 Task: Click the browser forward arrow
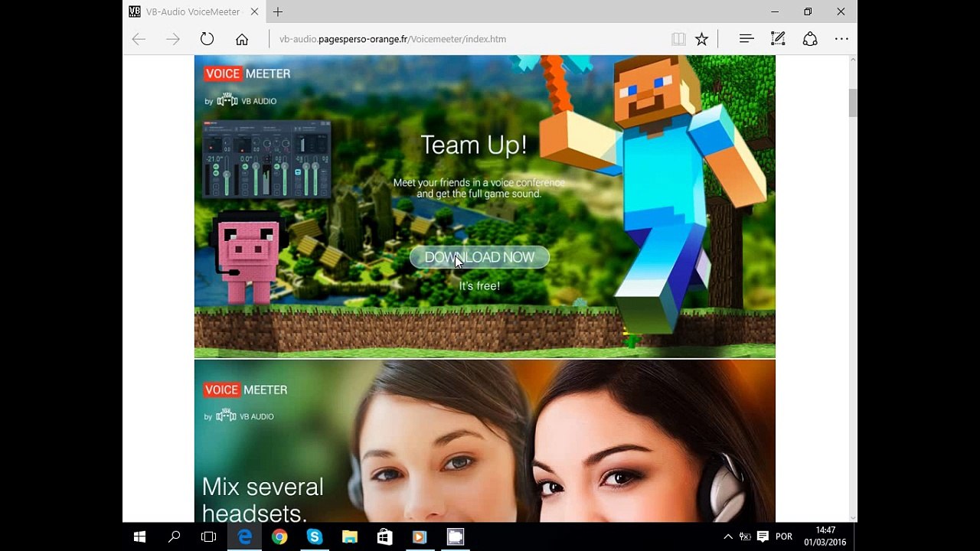point(173,39)
